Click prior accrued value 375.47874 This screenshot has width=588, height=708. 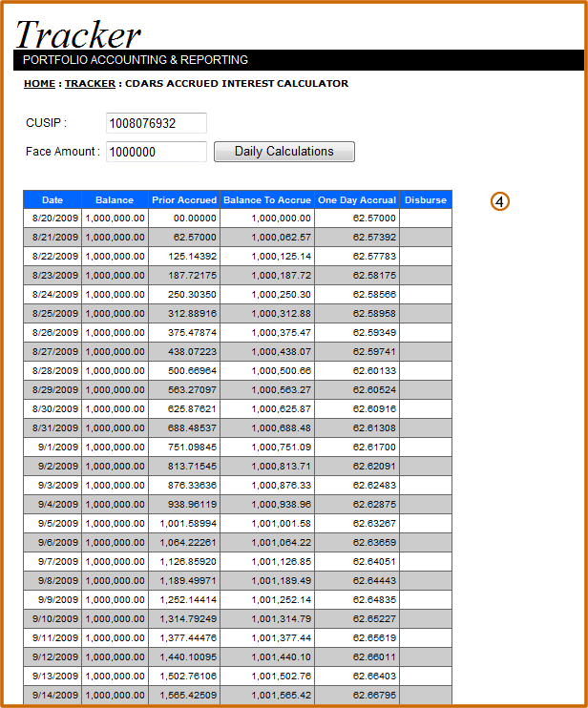184,332
